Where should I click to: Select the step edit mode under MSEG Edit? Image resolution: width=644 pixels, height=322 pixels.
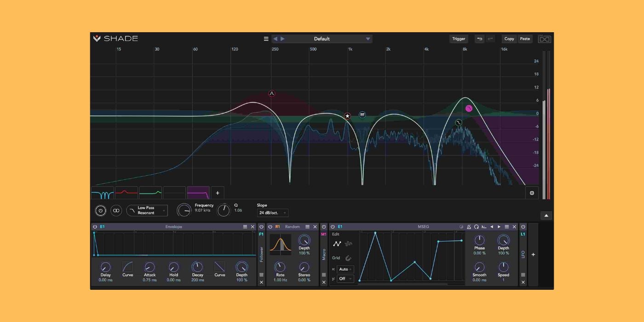point(348,244)
